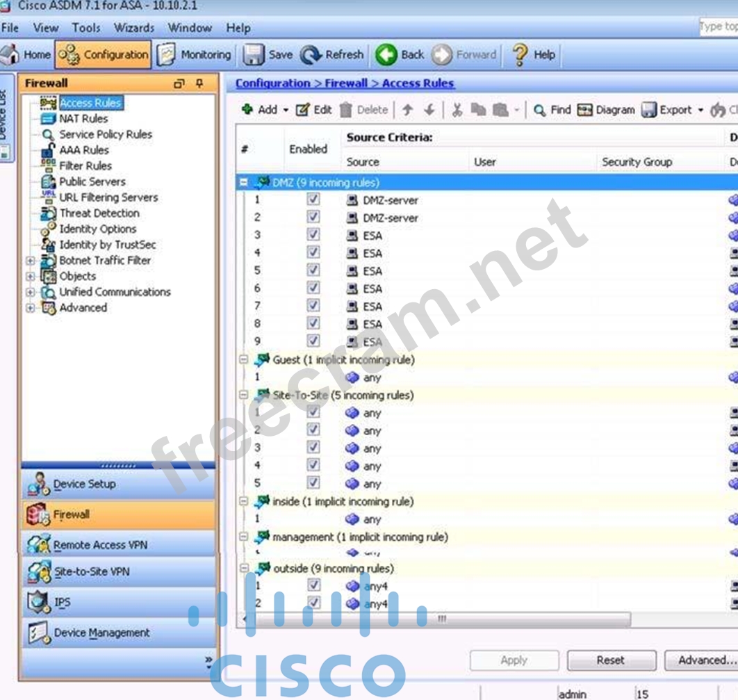Open the Wizards menu
The height and width of the screenshot is (700, 738).
click(133, 28)
